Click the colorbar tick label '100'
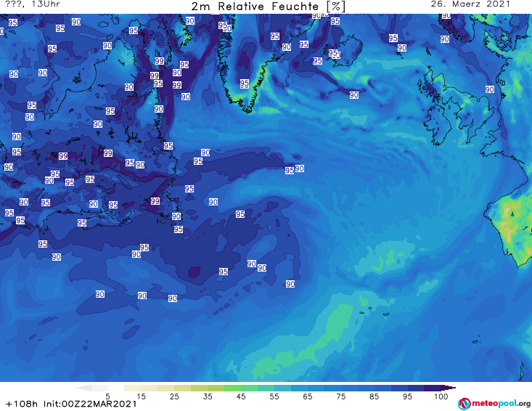 coord(441,396)
